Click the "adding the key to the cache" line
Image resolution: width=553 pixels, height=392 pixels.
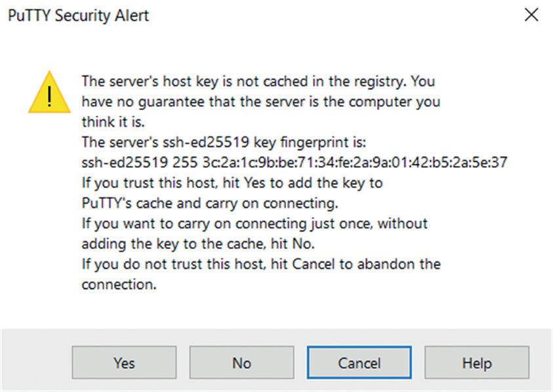coord(197,244)
